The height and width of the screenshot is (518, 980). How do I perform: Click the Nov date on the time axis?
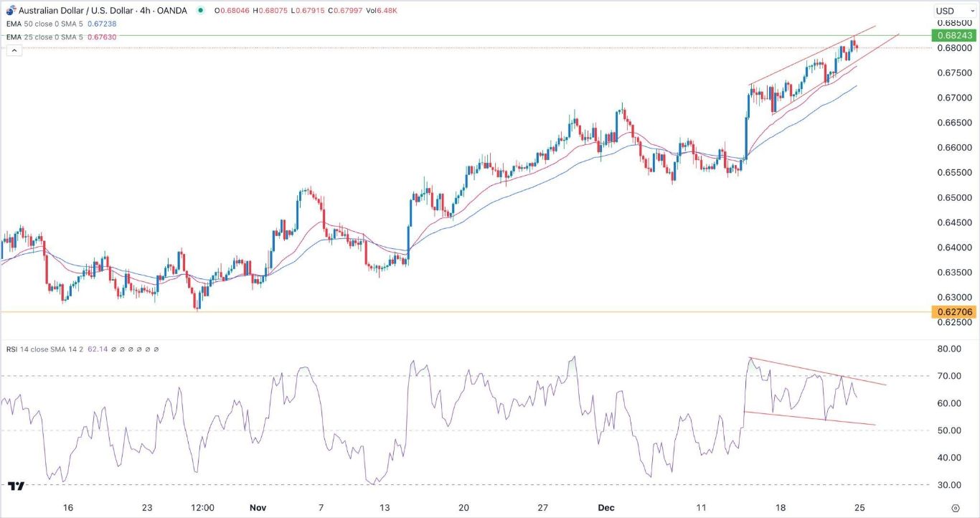(258, 507)
